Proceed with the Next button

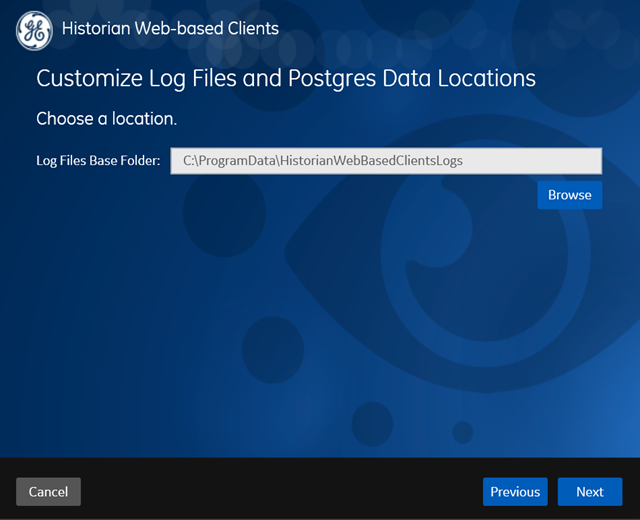tap(590, 491)
